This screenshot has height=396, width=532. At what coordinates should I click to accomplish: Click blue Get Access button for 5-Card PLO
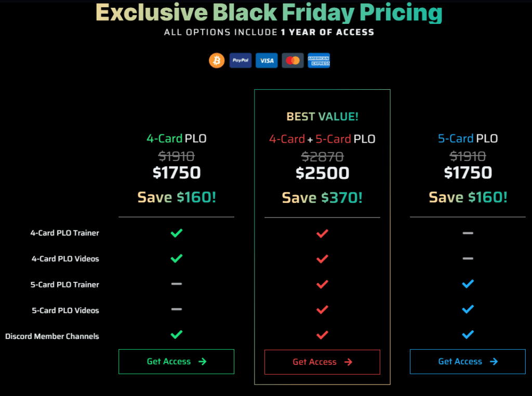click(468, 362)
